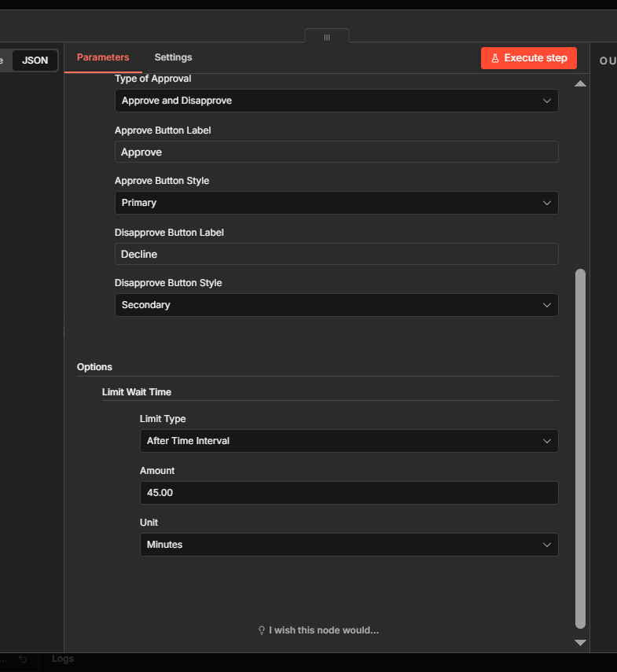Open the Disapprove Button Style dropdown
This screenshot has width=617, height=672.
tap(336, 305)
